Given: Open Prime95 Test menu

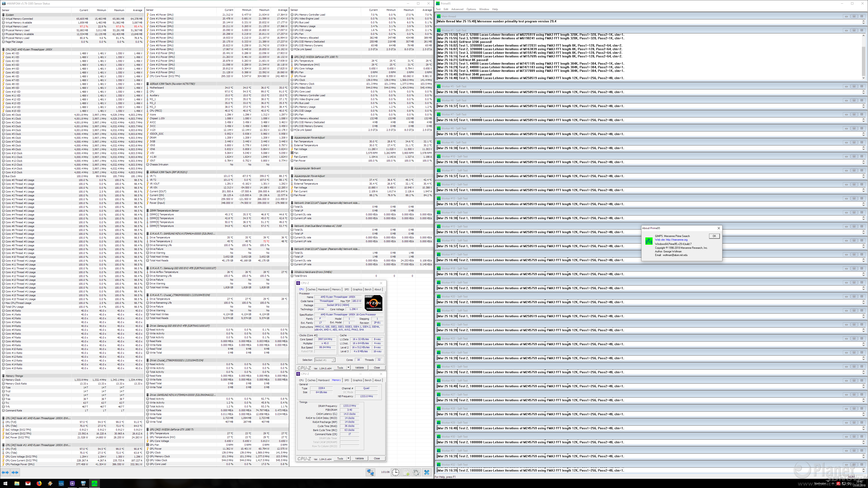Looking at the screenshot, I should pyautogui.click(x=438, y=9).
